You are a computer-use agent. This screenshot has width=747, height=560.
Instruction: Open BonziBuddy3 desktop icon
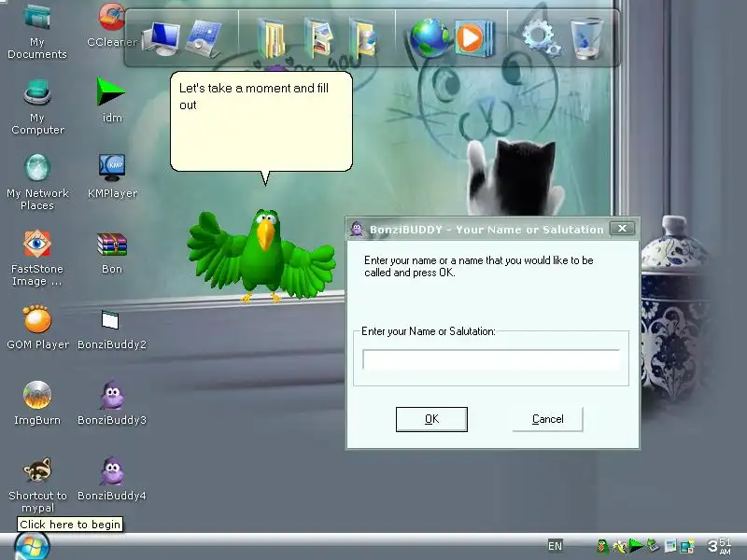click(112, 403)
